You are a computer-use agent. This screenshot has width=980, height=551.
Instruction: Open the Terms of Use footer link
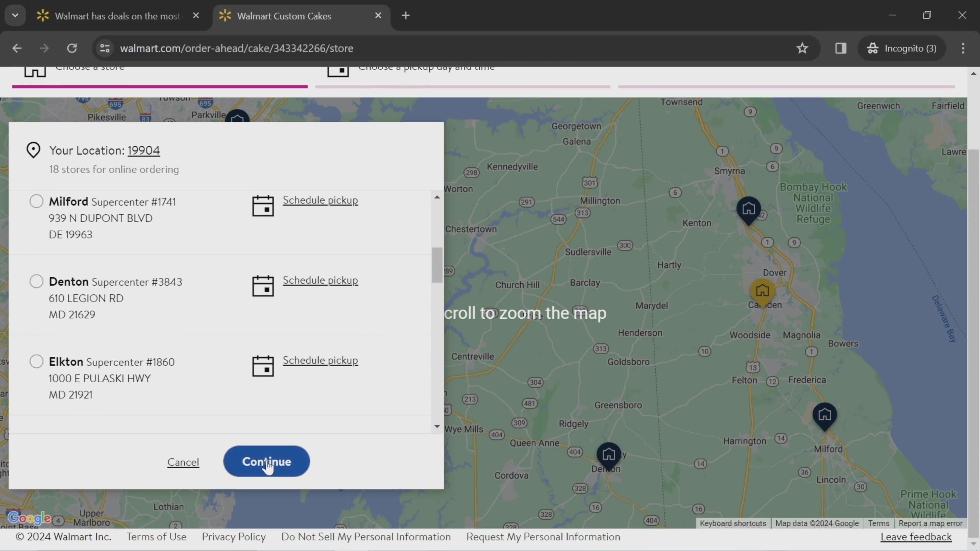tap(156, 537)
